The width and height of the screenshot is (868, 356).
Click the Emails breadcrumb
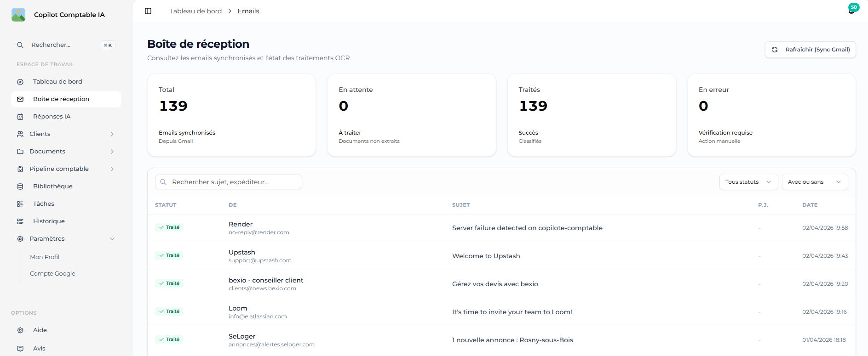[x=248, y=11]
